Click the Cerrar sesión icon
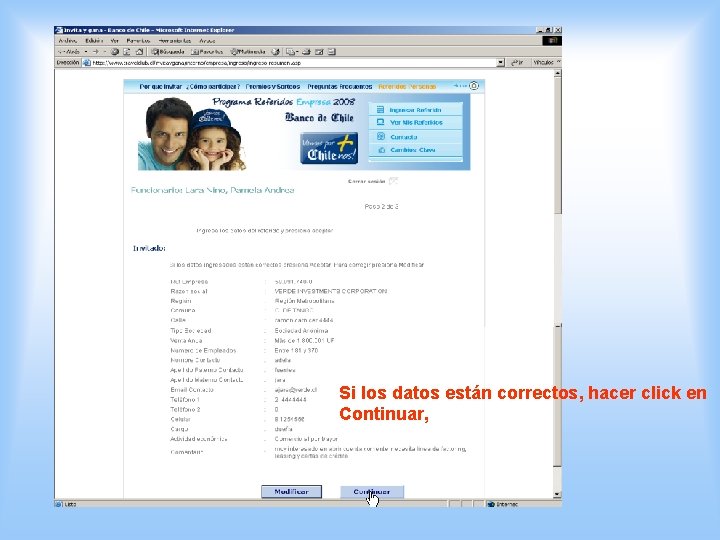 click(x=393, y=181)
